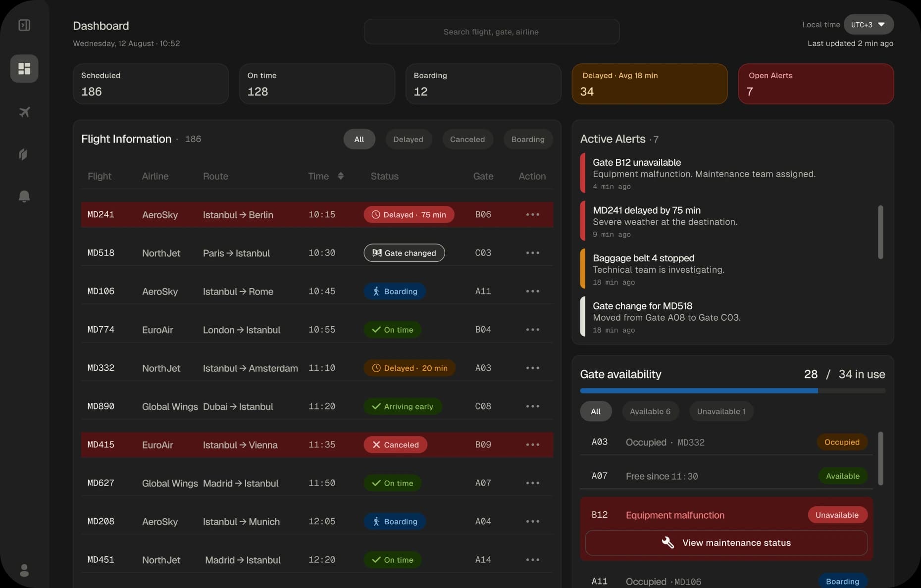This screenshot has width=921, height=588.
Task: Click the gate usage progress bar
Action: 733,391
